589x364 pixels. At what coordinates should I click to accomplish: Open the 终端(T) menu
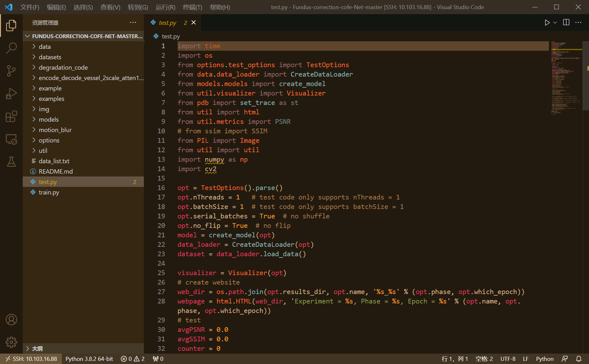pos(192,7)
